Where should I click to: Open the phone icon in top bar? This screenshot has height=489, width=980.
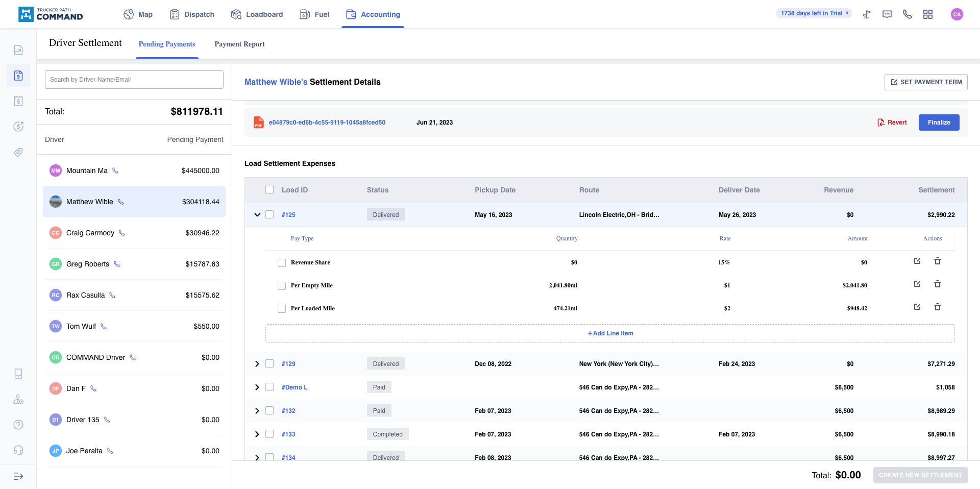(908, 14)
